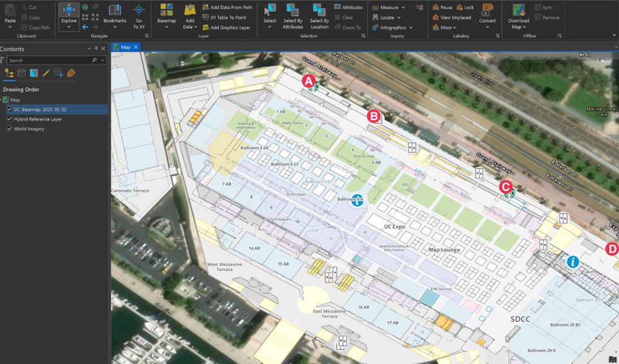Click the Paste clipboard icon
Screen dimensions: 619x364
tap(11, 11)
